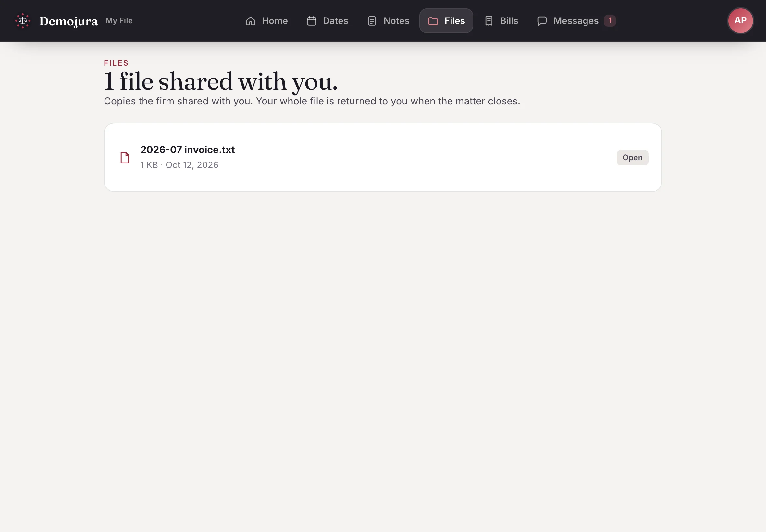Click the document icon beside 2026-07 invoice.txt
766x532 pixels.
125,158
